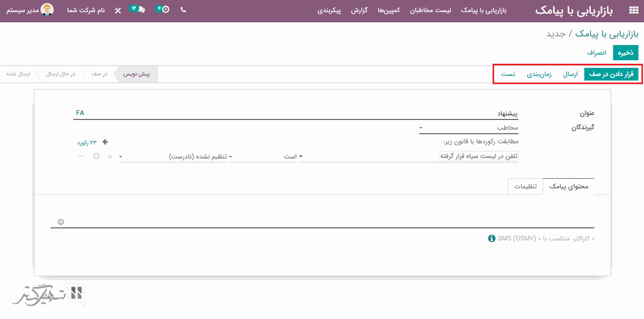Click the انصراف discard button
Viewport: 644px width, 319px height.
[x=596, y=53]
